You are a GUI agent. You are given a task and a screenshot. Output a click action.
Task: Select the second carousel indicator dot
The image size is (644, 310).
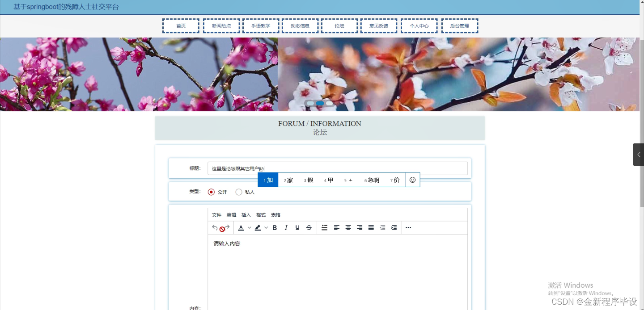[x=319, y=103]
